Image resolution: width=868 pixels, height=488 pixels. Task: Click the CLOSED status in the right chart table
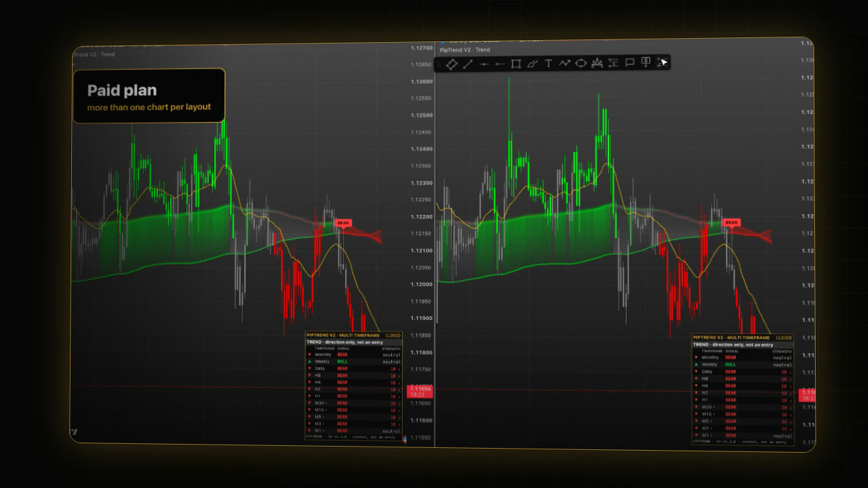pos(784,338)
